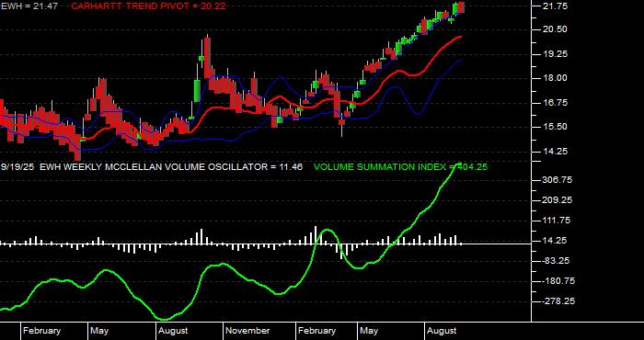The width and height of the screenshot is (644, 340).
Task: Click the 21.75 price axis value
Action: 555,6
